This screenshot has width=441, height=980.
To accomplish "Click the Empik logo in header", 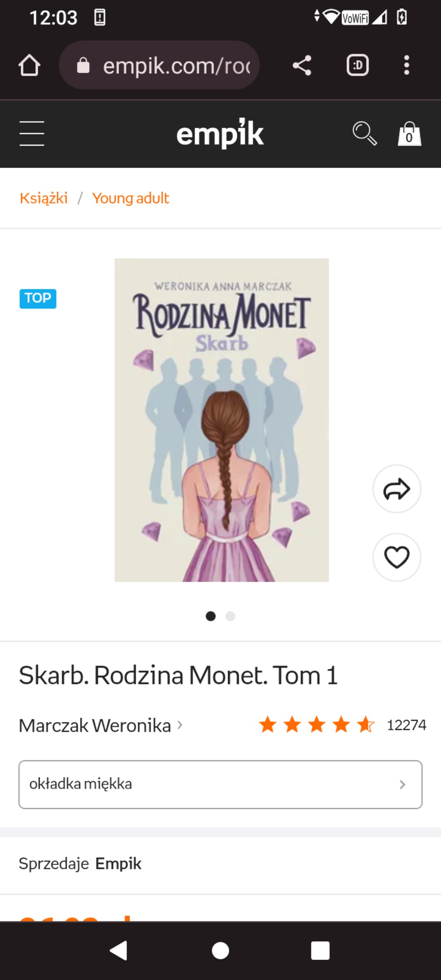I will 220,134.
